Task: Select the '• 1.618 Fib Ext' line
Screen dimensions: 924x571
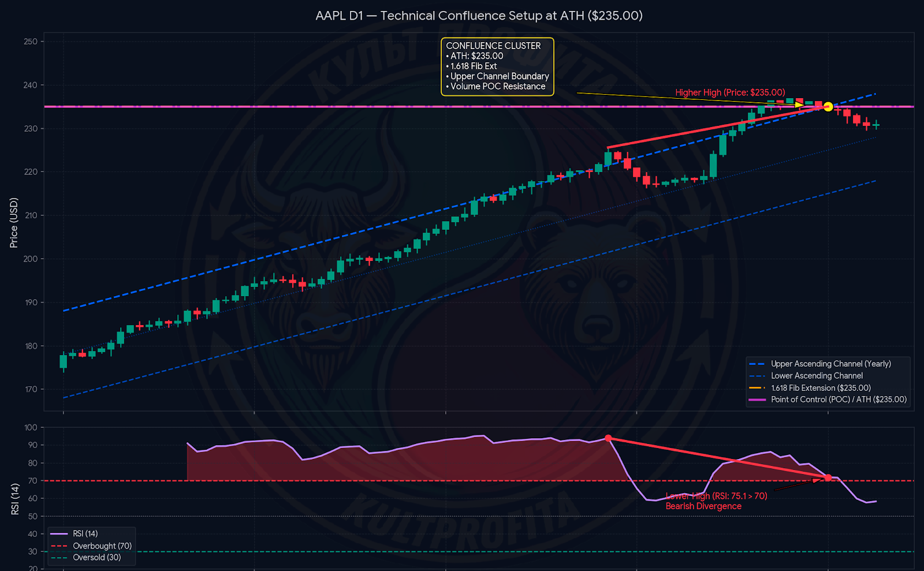Action: pyautogui.click(x=471, y=66)
